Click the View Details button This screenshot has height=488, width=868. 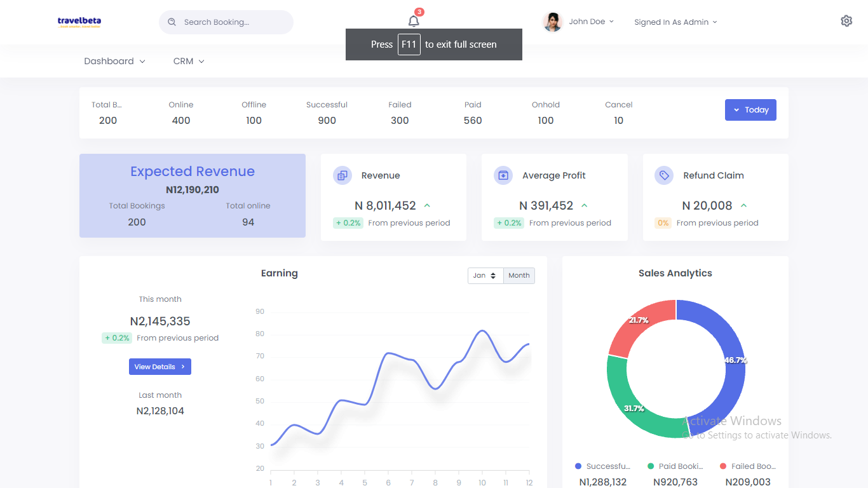click(159, 367)
